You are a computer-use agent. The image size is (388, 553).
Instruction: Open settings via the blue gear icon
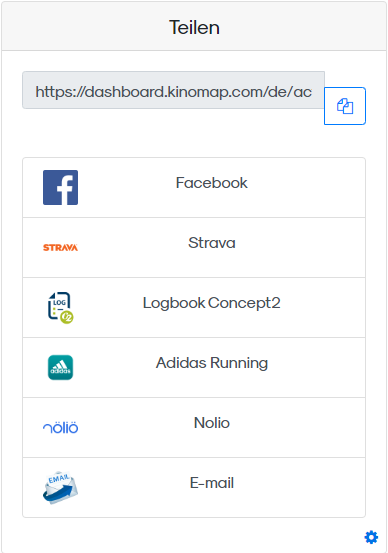(x=371, y=537)
